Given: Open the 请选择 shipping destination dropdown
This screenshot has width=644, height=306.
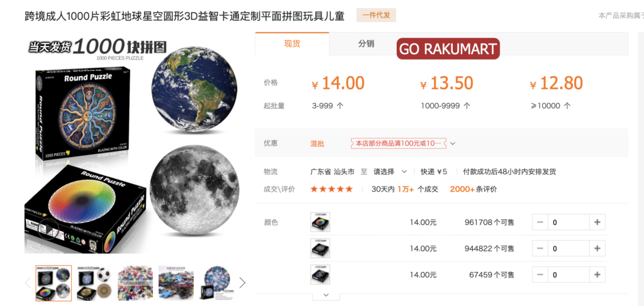Looking at the screenshot, I should (x=390, y=172).
